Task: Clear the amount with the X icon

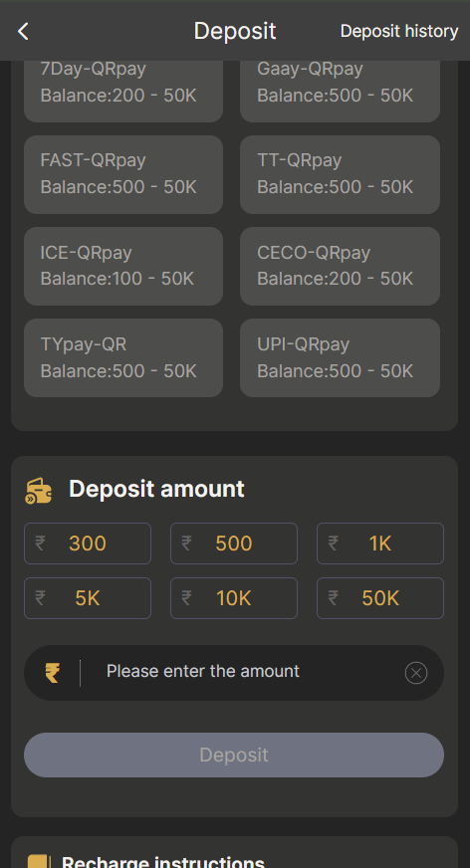Action: click(416, 673)
